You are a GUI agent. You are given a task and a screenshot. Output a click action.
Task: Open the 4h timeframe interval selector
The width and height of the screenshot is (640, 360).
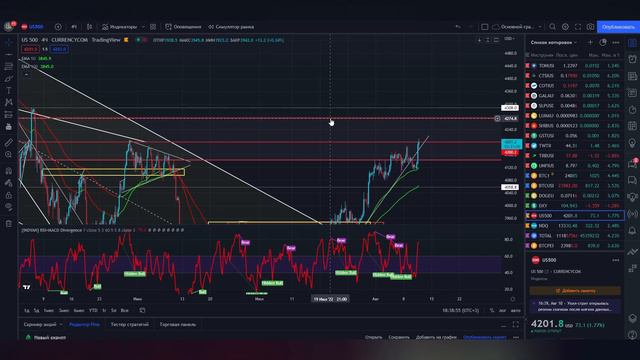point(74,27)
